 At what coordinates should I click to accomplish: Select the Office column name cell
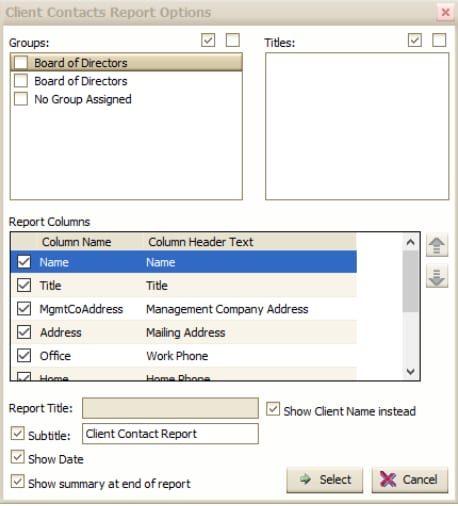coord(55,356)
